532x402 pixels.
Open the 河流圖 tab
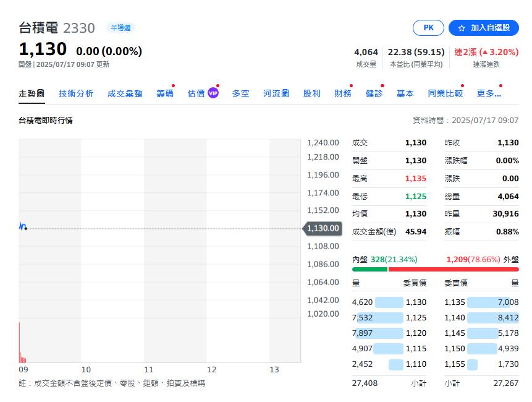point(276,93)
